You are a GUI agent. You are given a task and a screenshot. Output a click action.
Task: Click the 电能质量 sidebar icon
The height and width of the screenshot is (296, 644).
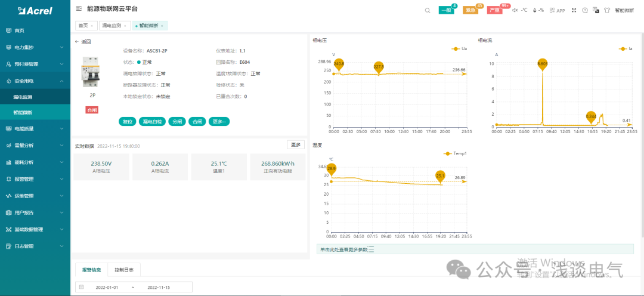tap(8, 129)
